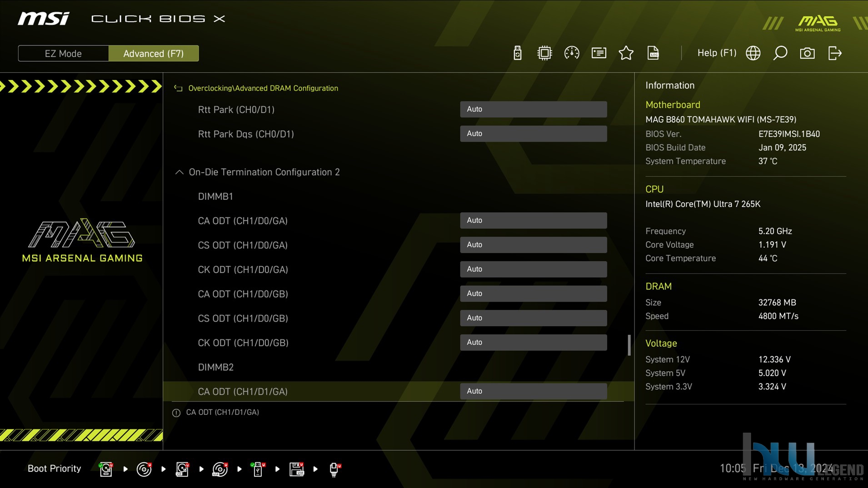Select the optical disc boot device icon

(144, 469)
